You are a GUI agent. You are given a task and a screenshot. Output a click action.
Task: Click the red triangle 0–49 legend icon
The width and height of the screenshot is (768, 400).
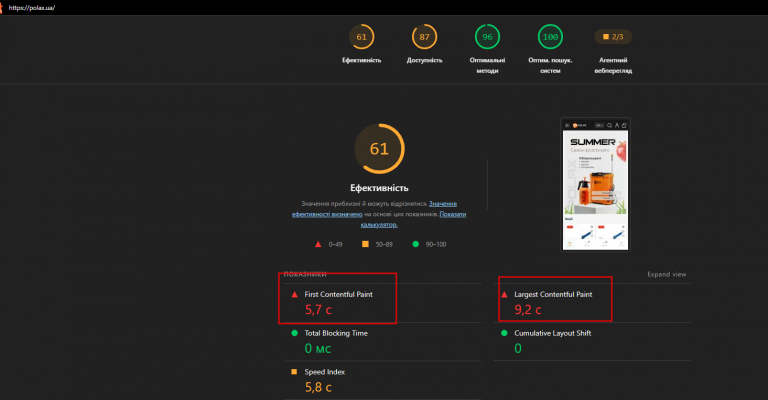318,244
